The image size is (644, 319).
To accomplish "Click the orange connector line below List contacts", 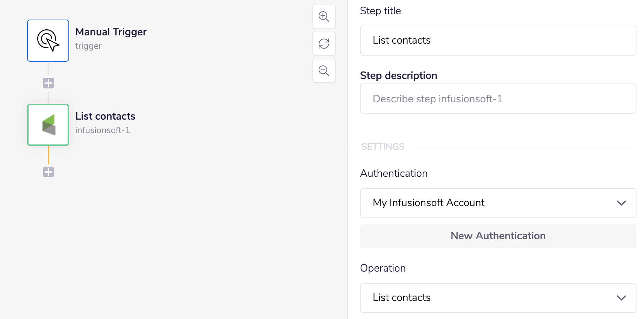I will pos(48,155).
